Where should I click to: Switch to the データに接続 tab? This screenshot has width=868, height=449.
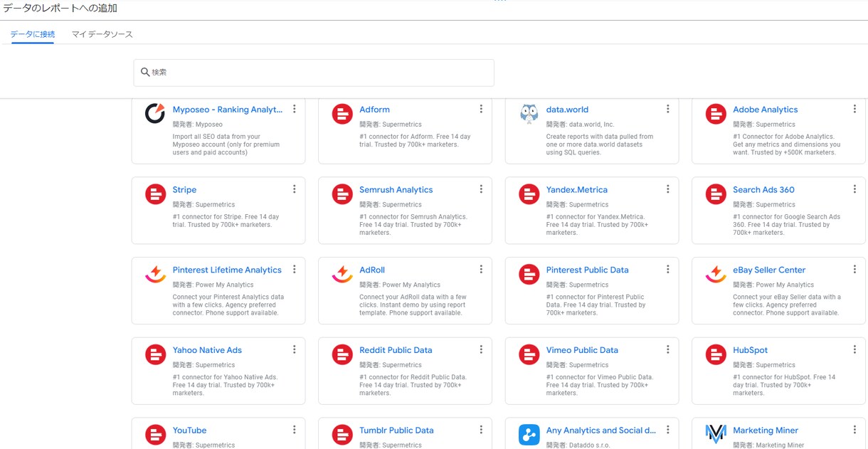pos(33,34)
